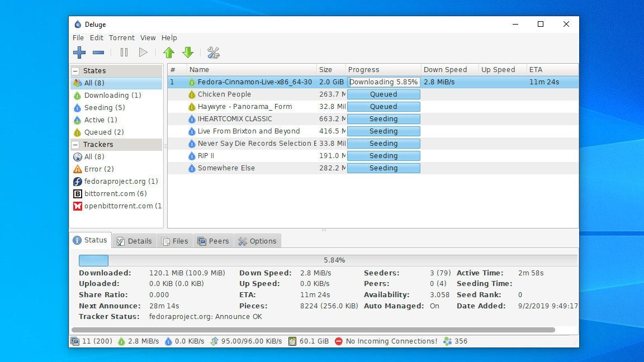
Task: Sort by the ETA column header
Action: (552, 70)
